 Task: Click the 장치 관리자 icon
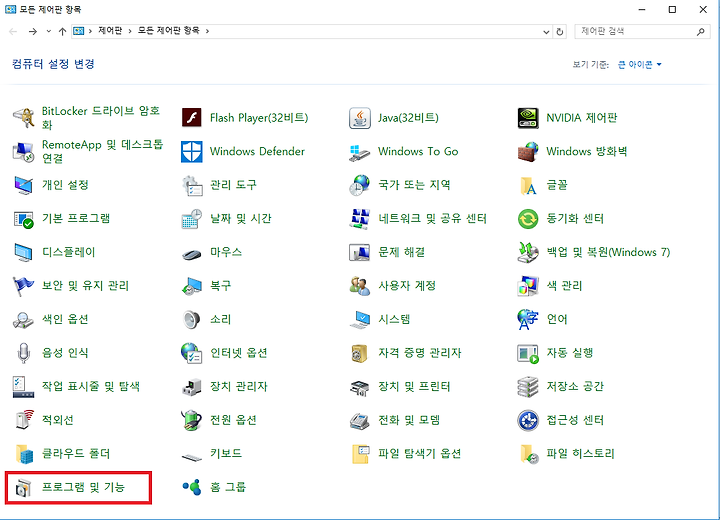191,386
